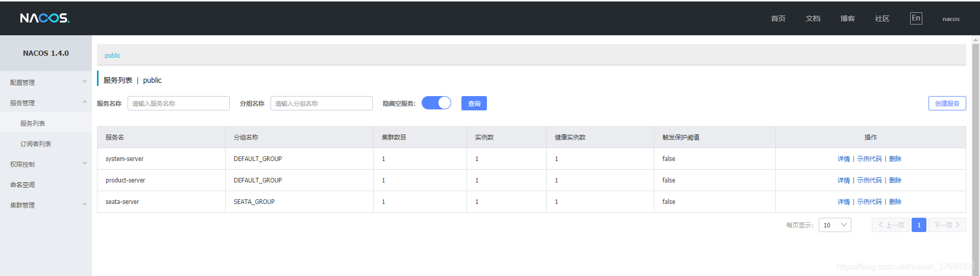Screen dimensions: 980x276
Task: Open 文档 in the top navigation
Action: 813,18
